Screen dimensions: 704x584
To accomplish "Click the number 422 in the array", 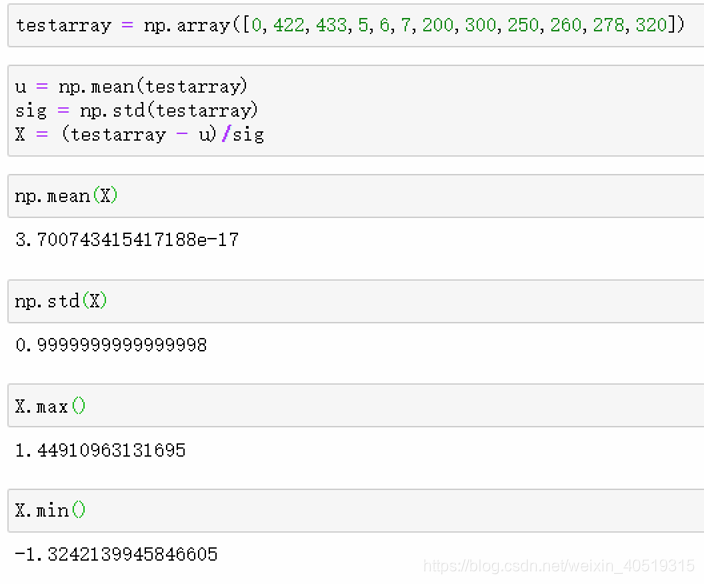I will (x=289, y=25).
